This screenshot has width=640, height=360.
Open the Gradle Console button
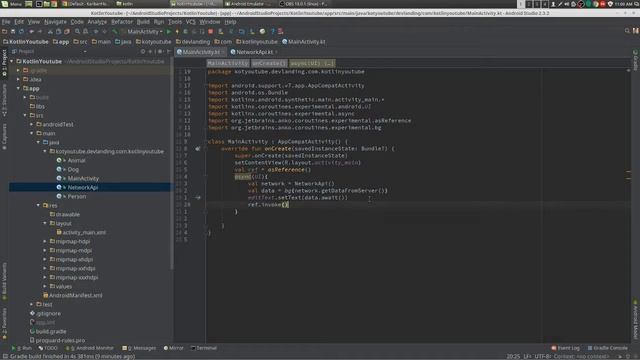tap(607, 348)
